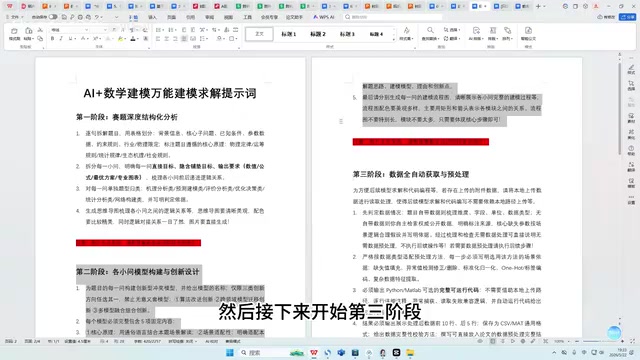Open the Select dropdown in the editing group
Screen dimensions: 640x360
point(452,30)
